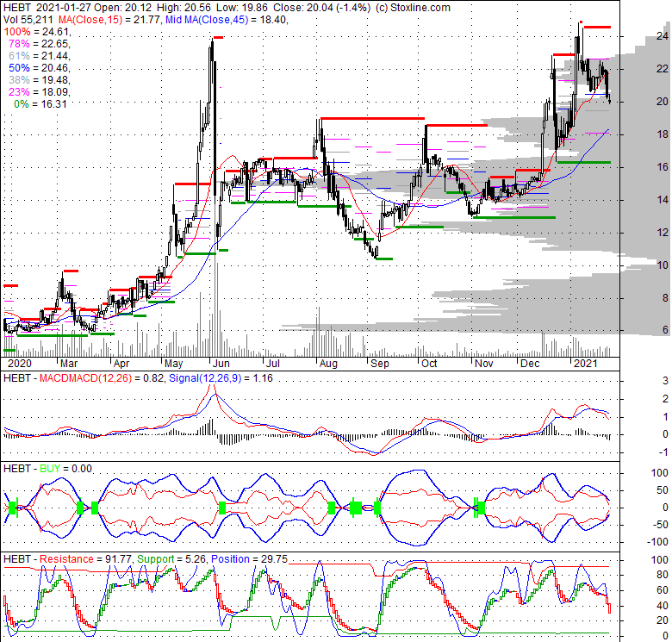672x642 pixels.
Task: Click the tallest volume bar in June
Action: pos(215,298)
